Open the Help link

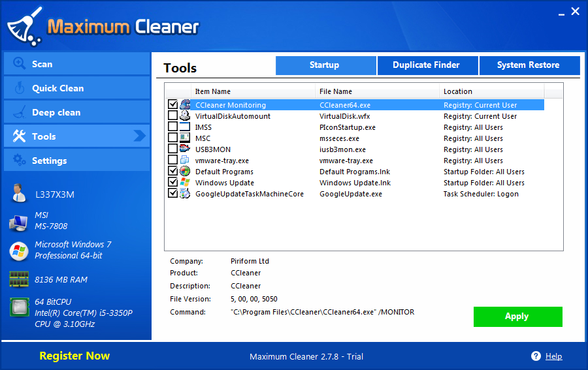coord(553,356)
